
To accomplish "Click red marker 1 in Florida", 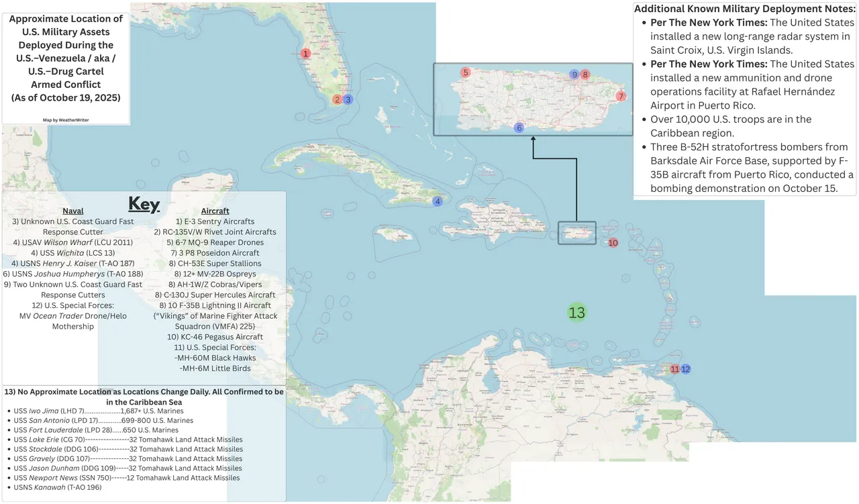I will 305,53.
